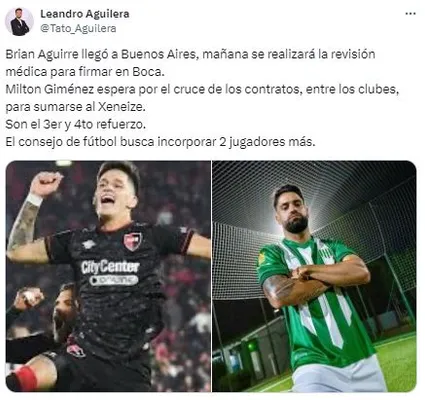Click the CityCenter sponsor logo on jersey
The width and height of the screenshot is (425, 400).
(x=110, y=267)
